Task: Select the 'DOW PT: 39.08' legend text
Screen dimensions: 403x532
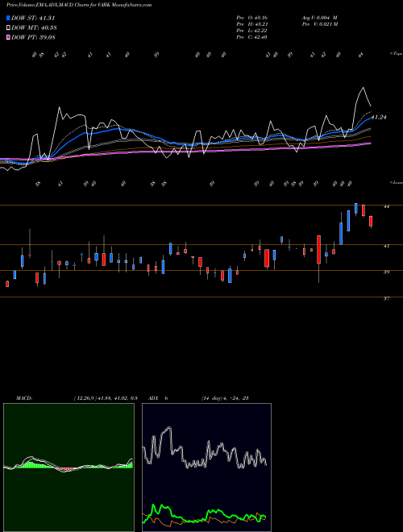Action: coord(33,37)
